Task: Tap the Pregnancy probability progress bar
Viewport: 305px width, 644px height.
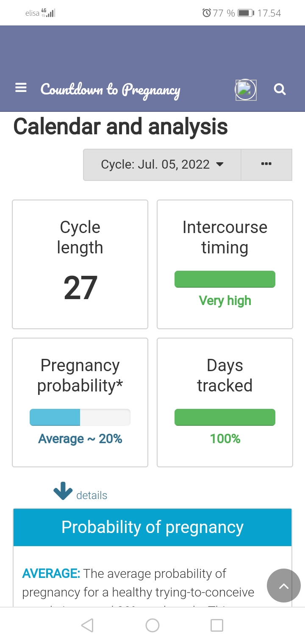Action: 80,417
